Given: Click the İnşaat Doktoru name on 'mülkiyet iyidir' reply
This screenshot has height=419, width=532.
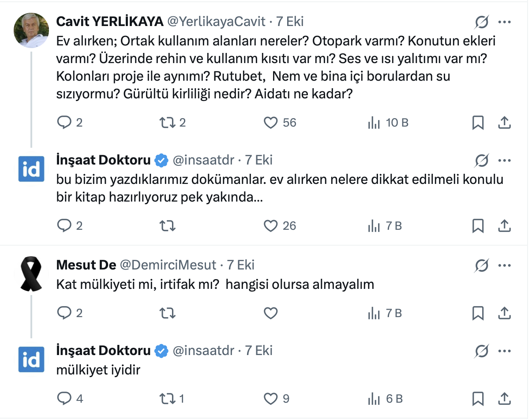Looking at the screenshot, I should [104, 351].
